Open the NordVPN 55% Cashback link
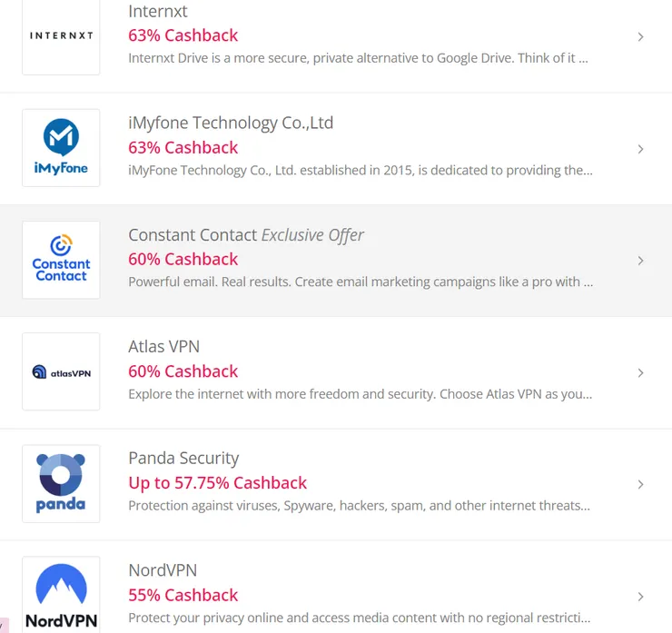Viewport: 672px width, 633px height. pos(183,595)
